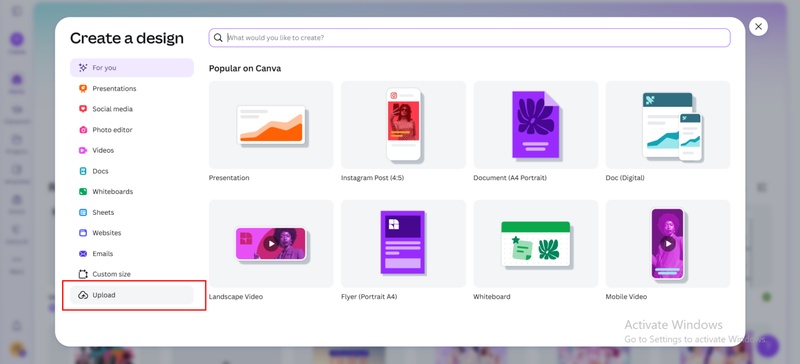Image resolution: width=800 pixels, height=364 pixels.
Task: Open the Presentations category
Action: (132, 88)
